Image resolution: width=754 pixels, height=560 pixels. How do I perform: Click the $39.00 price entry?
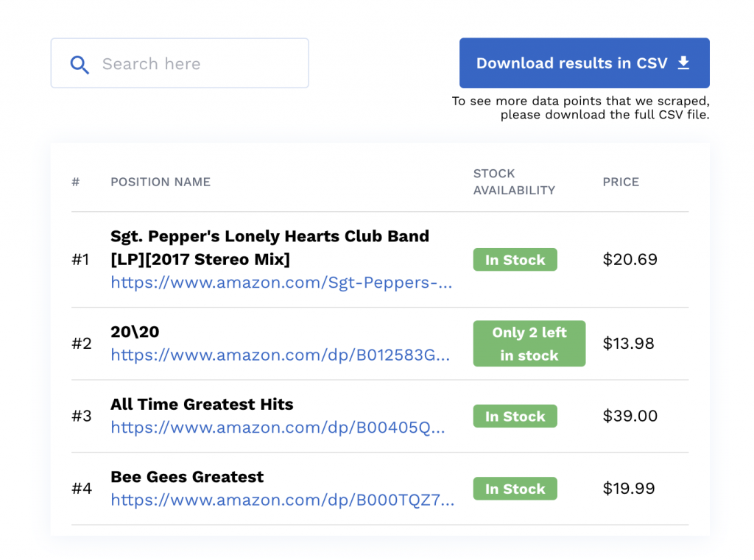[x=630, y=416]
